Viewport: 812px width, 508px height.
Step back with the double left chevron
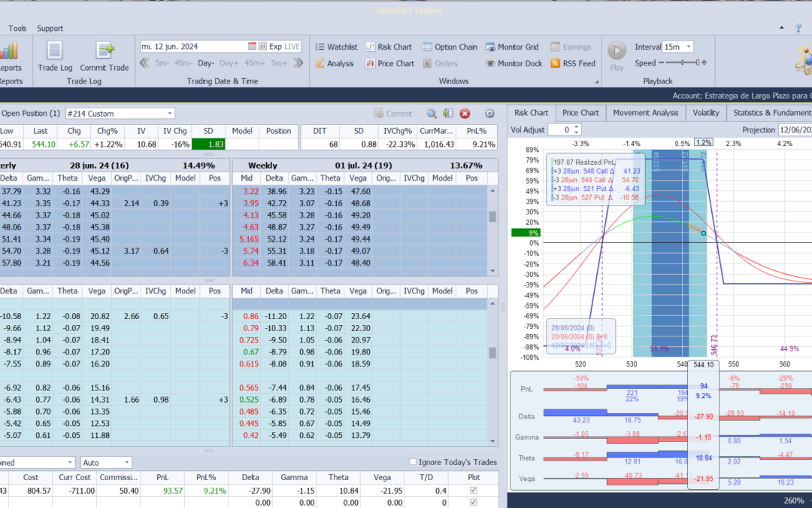145,63
